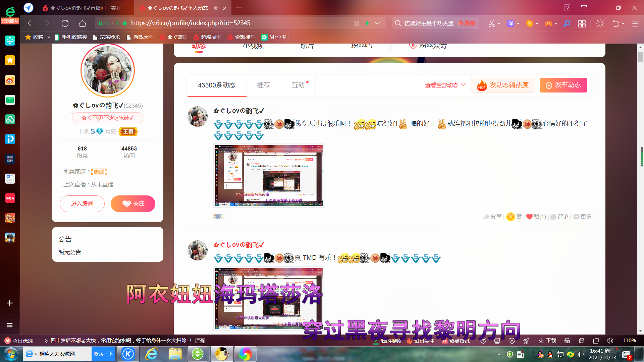The height and width of the screenshot is (362, 644).
Task: Close the 个人动态 browser tab
Action: pos(225,8)
